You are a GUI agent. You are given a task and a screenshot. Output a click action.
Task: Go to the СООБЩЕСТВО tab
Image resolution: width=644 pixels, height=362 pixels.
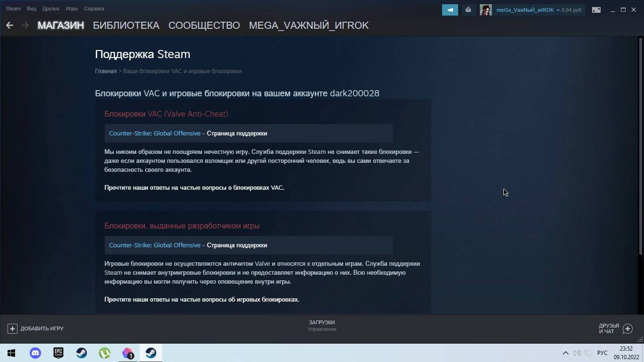(x=204, y=25)
